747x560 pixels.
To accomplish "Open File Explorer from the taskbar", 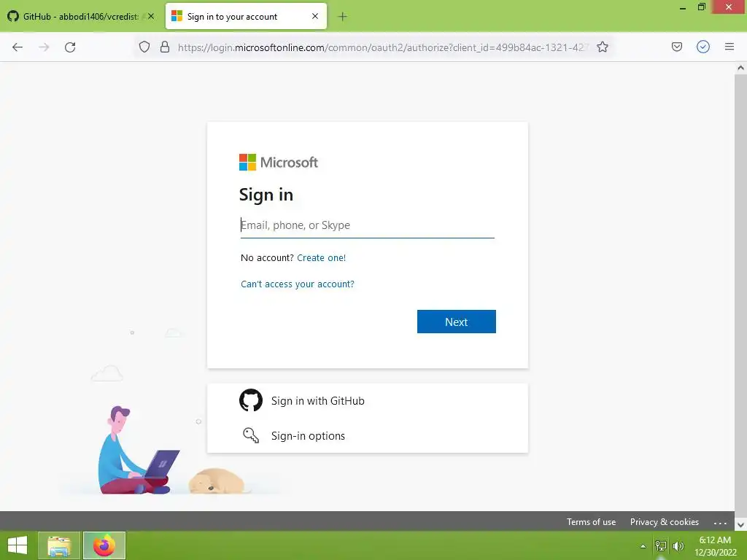I will [59, 545].
